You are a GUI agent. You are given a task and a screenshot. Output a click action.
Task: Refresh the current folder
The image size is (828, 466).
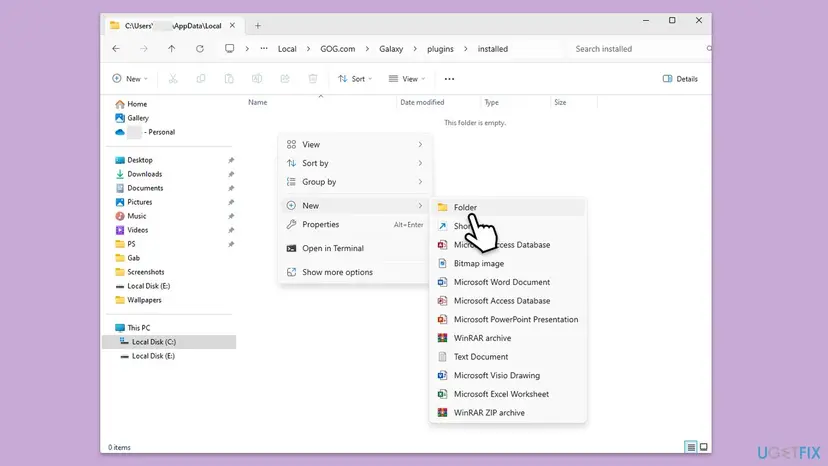[200, 49]
